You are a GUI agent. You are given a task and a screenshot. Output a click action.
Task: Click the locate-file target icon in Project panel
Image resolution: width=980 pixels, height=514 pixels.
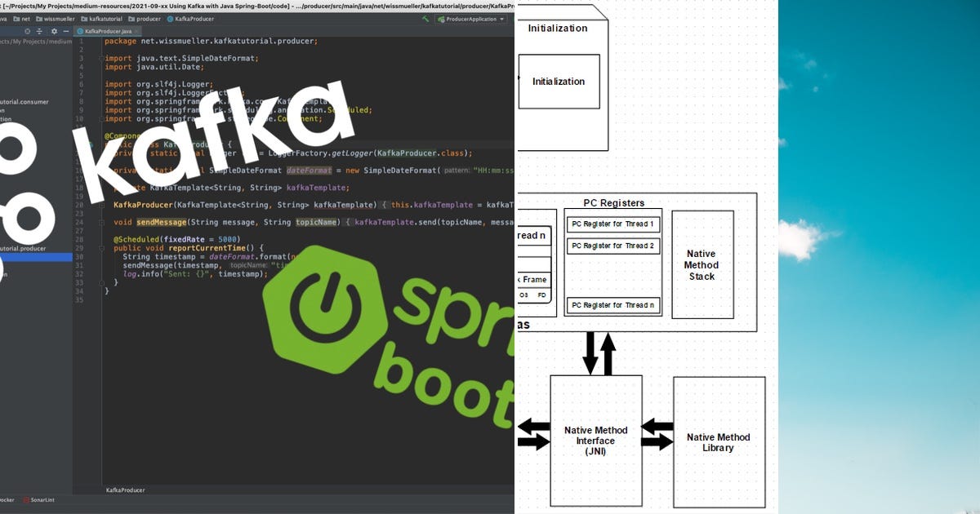pos(26,31)
